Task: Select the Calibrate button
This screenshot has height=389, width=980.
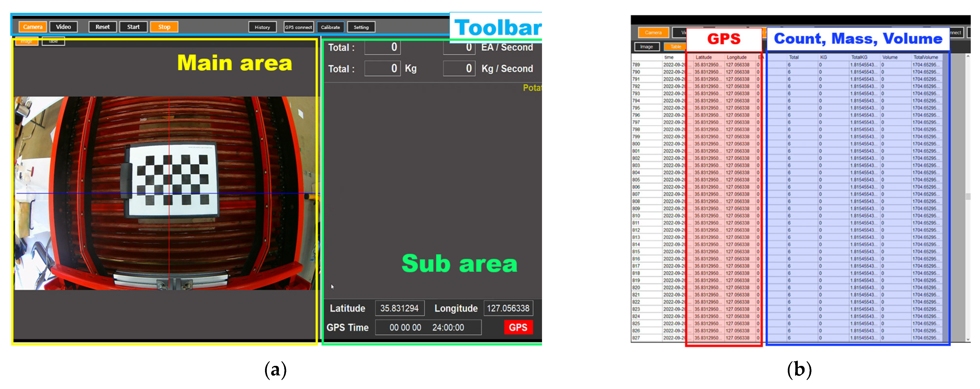Action: [x=330, y=27]
